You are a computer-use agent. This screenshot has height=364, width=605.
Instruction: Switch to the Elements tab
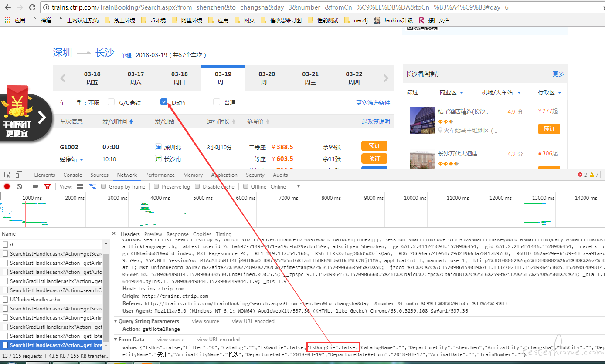(44, 175)
